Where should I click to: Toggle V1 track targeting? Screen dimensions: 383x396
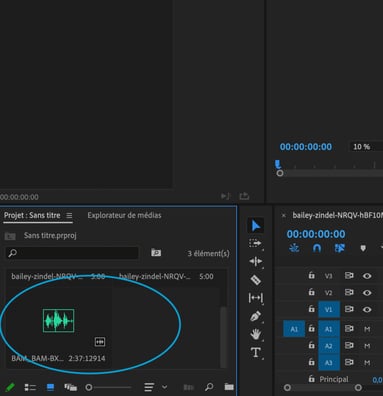(329, 310)
